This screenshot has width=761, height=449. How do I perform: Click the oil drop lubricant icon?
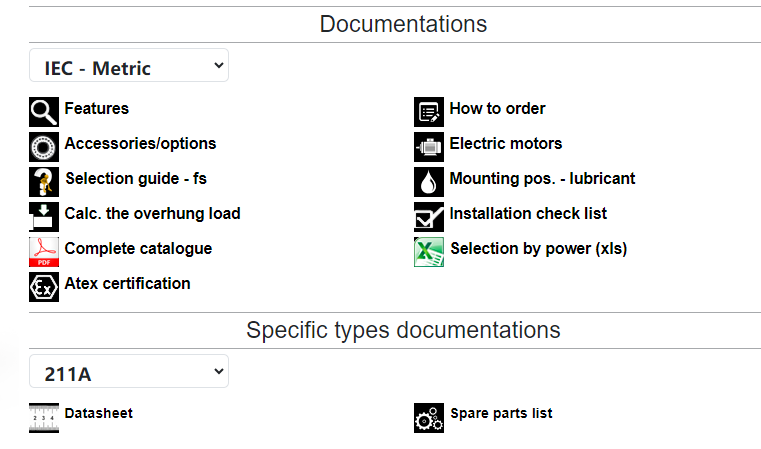(429, 182)
